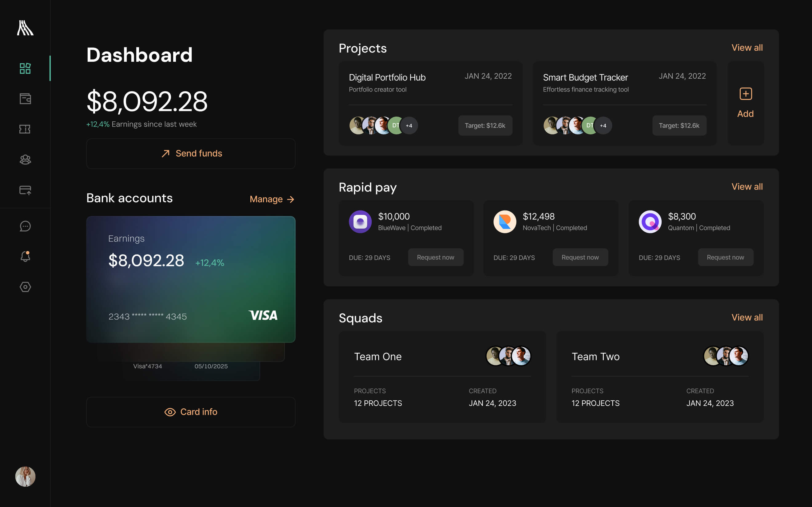Show card info with eye button
This screenshot has height=507, width=812.
(191, 412)
